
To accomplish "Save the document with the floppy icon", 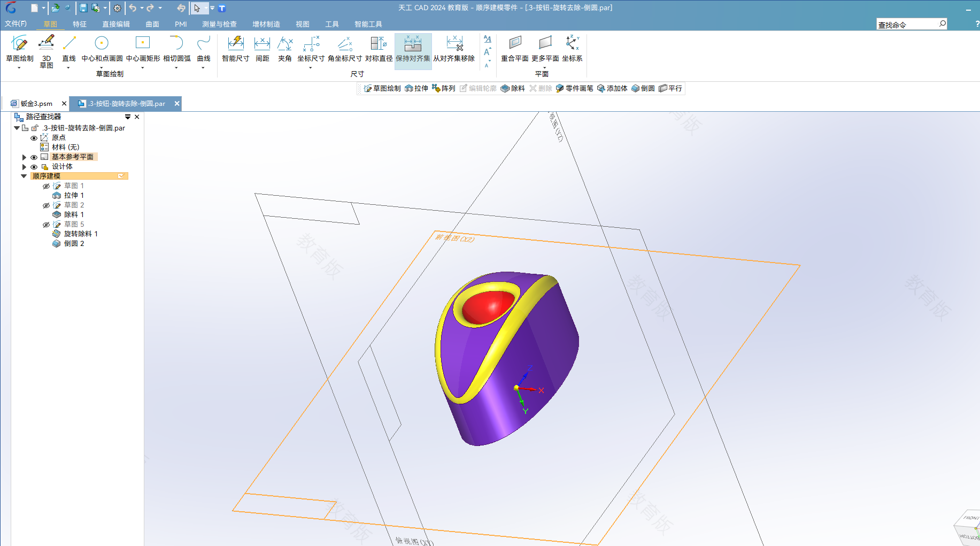I will point(83,8).
